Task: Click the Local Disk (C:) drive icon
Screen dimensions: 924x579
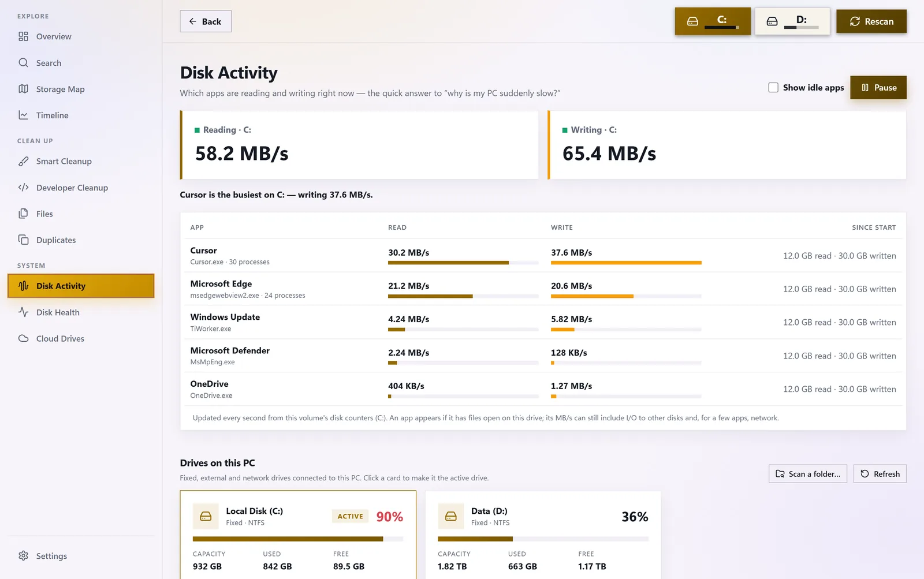Action: click(x=206, y=516)
